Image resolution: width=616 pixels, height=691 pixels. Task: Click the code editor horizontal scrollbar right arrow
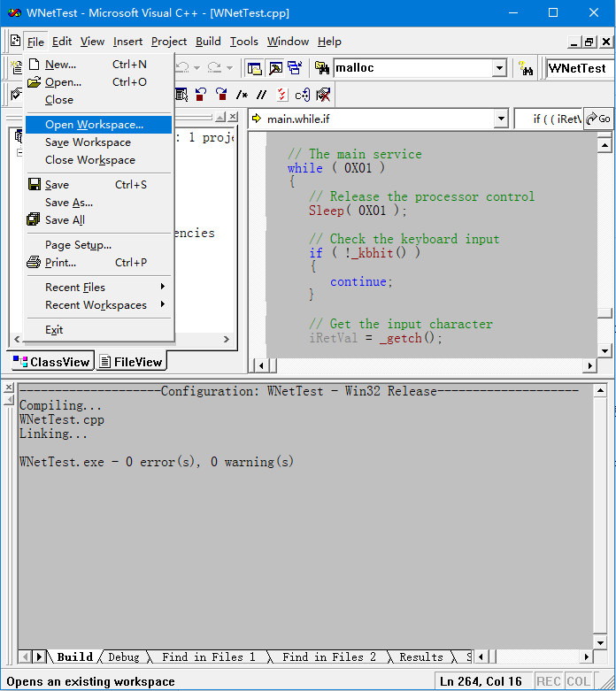[x=589, y=365]
